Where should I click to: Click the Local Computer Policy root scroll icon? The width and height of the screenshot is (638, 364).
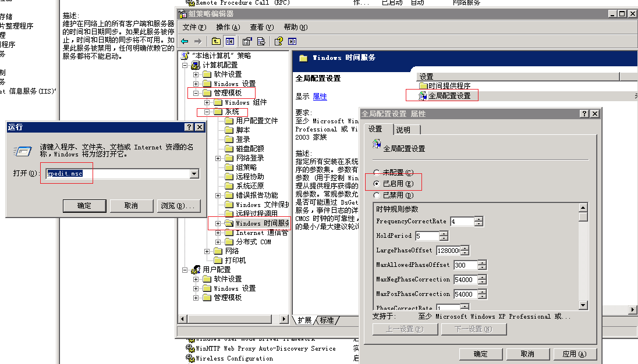(186, 56)
